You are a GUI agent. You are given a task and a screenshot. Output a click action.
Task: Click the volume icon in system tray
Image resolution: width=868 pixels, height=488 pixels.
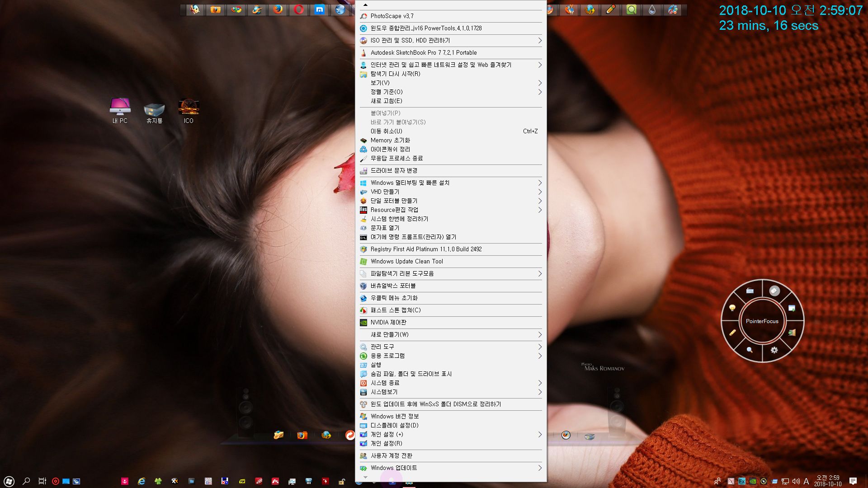796,481
